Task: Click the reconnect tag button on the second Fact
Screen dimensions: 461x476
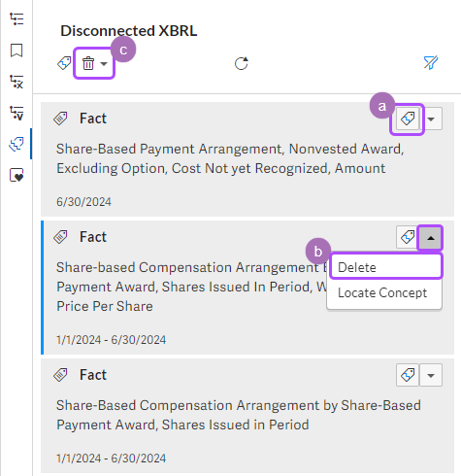Action: tap(408, 237)
